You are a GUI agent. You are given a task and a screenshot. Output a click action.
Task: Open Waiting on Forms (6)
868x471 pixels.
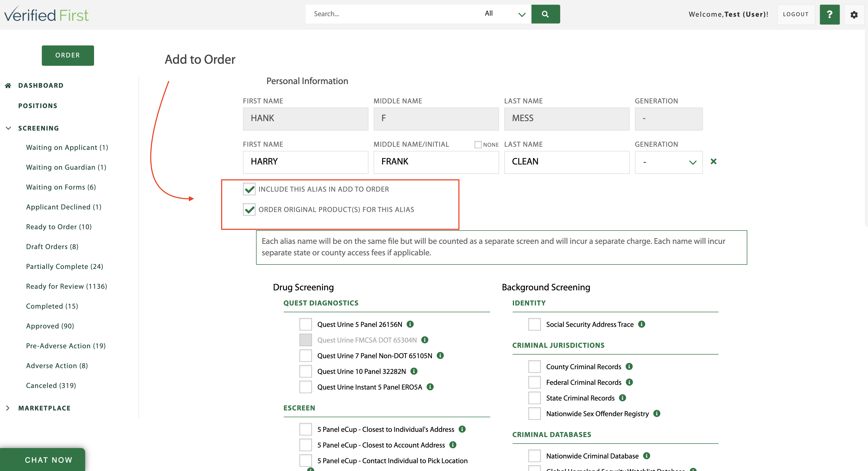[x=61, y=187]
